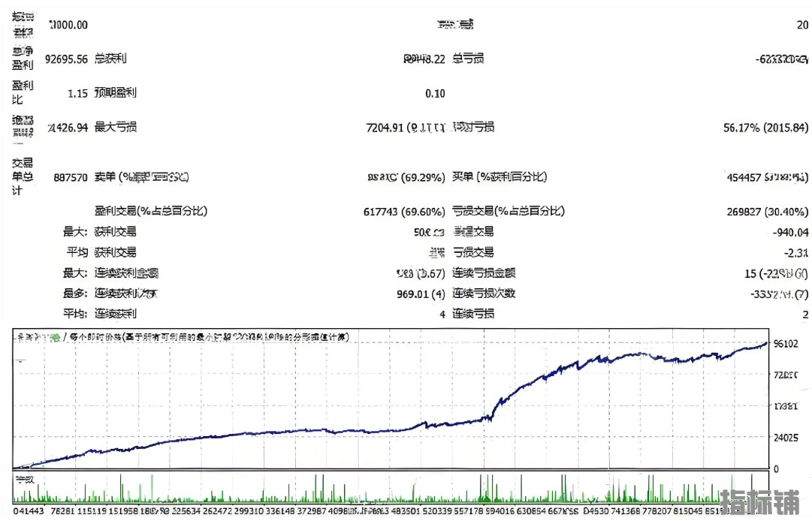The image size is (812, 521).
Task: Select the profit factor value 1.15
Action: [77, 93]
